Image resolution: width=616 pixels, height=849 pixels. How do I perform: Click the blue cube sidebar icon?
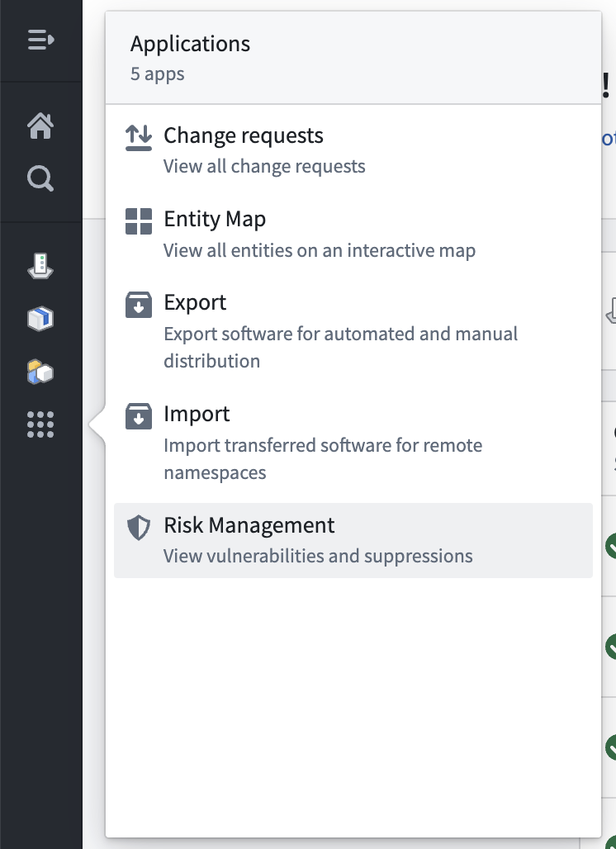coord(40,319)
